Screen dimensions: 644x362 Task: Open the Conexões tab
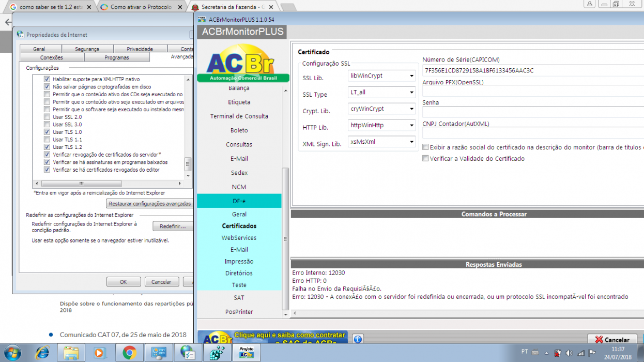pyautogui.click(x=52, y=57)
